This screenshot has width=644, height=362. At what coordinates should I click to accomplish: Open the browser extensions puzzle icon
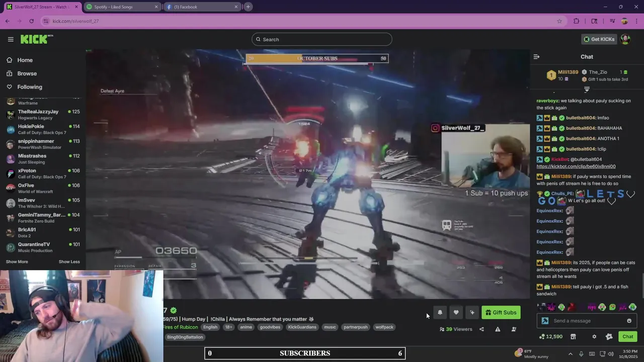(577, 21)
